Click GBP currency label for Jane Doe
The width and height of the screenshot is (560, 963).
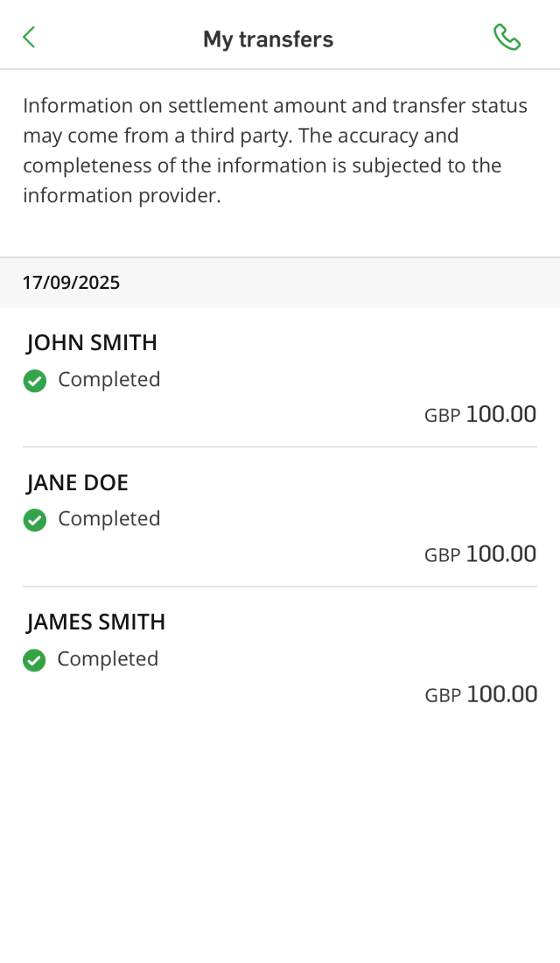(442, 556)
